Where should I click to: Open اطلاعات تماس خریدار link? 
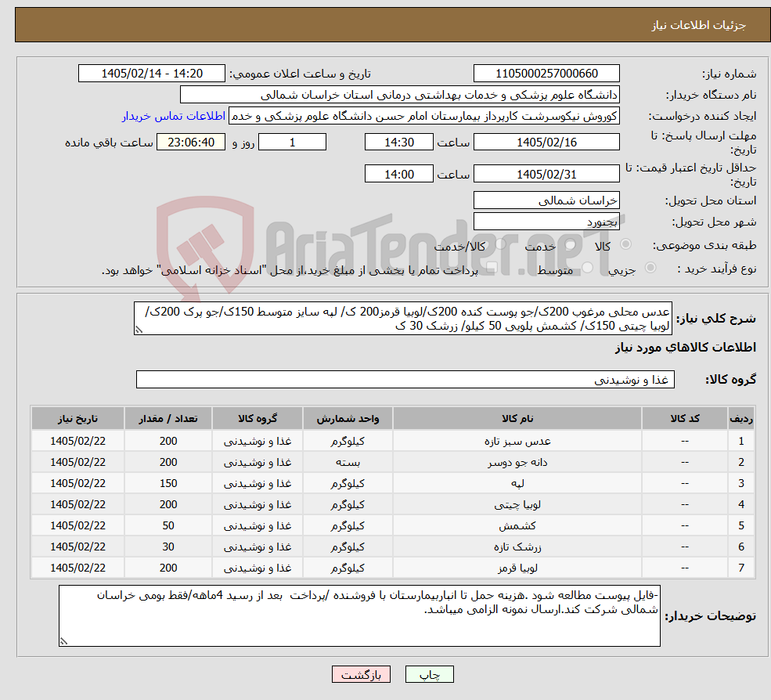click(174, 116)
